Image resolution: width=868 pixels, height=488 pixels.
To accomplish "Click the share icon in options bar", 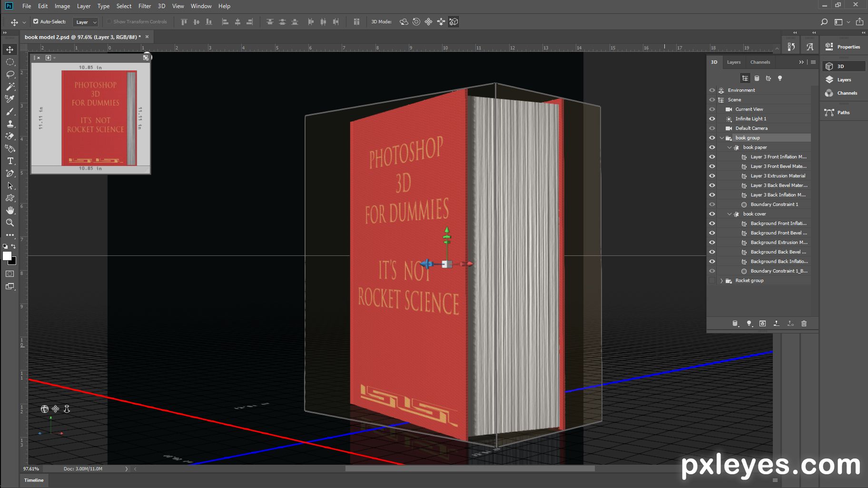I will [859, 22].
